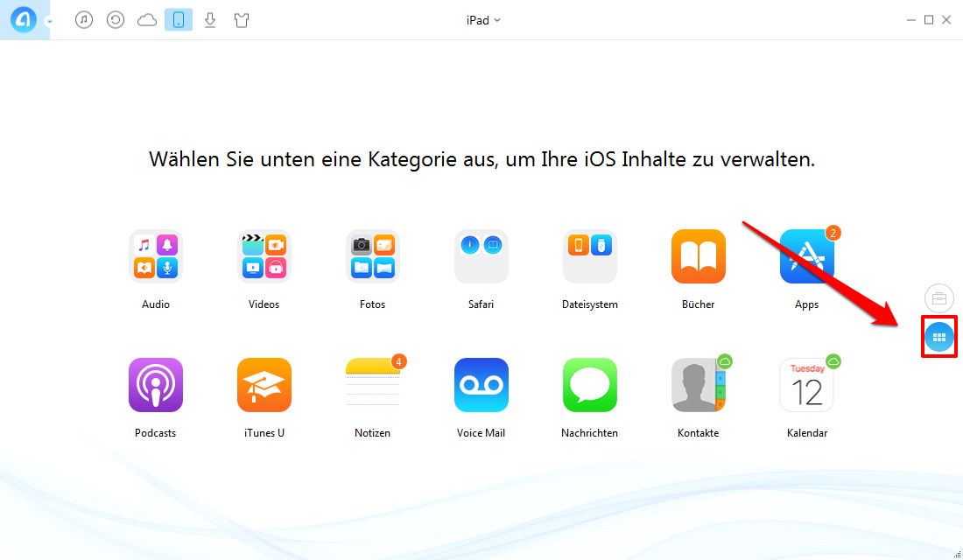Expand the iPad device dropdown
This screenshot has height=560, width=963.
[483, 20]
